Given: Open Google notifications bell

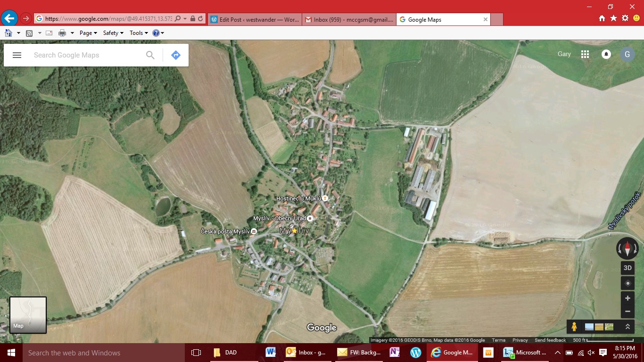Looking at the screenshot, I should tap(606, 54).
